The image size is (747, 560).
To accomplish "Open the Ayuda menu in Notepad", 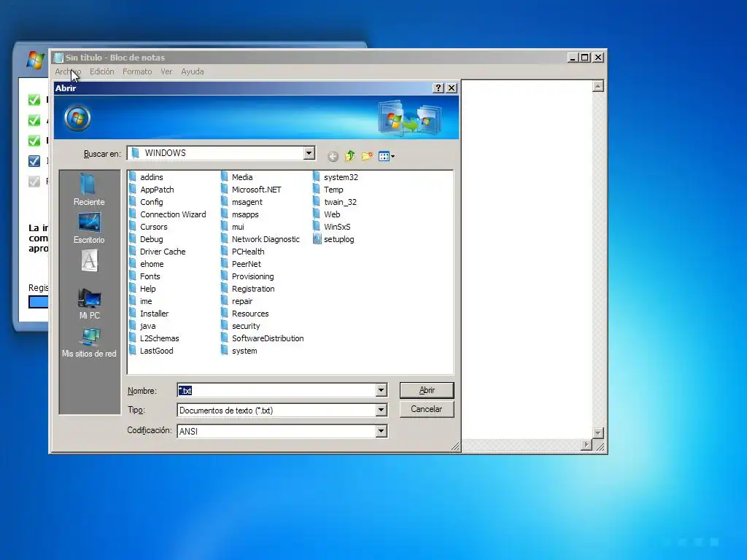I will [193, 71].
